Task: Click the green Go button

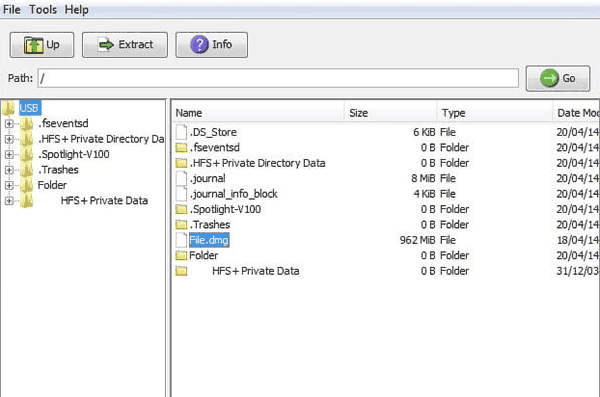Action: pyautogui.click(x=558, y=78)
